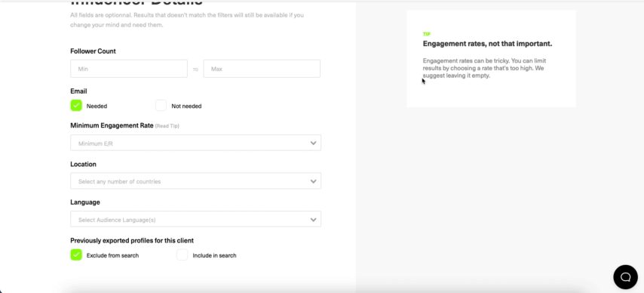Click the Follower Count Max field
The width and height of the screenshot is (644, 293).
pos(262,69)
